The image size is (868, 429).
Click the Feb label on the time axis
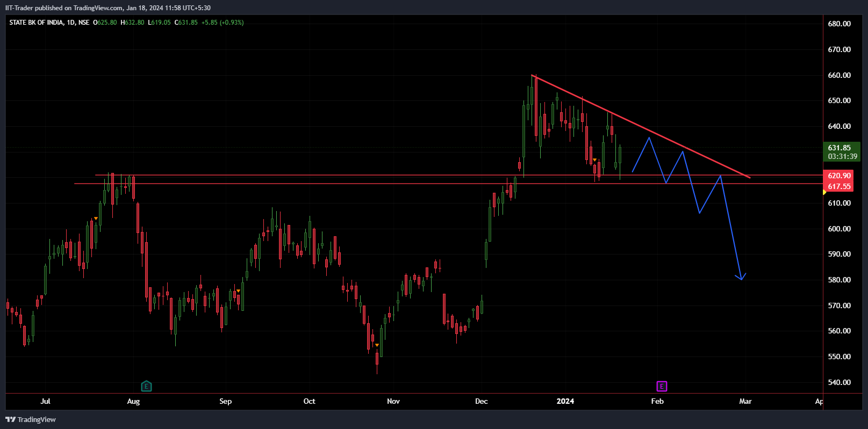coord(657,401)
